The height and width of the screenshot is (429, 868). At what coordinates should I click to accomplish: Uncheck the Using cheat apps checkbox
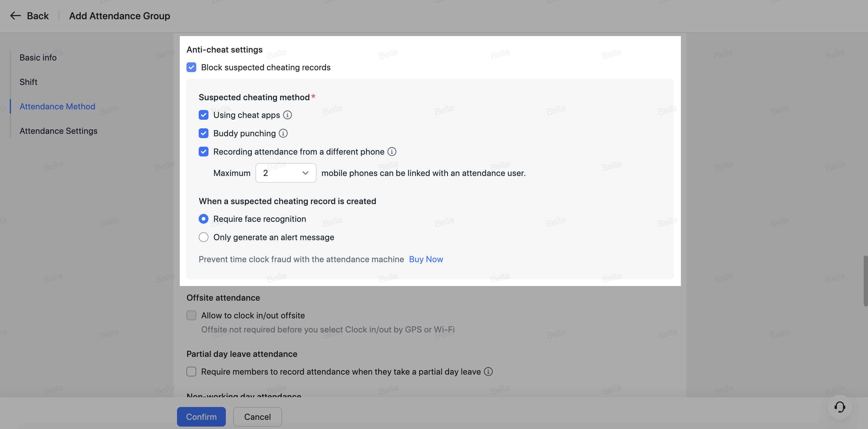pyautogui.click(x=204, y=115)
